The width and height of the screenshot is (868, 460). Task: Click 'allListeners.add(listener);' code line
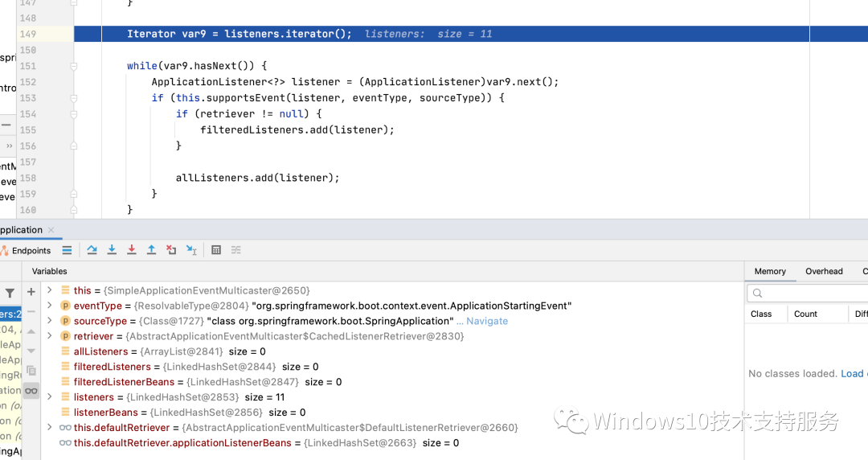257,178
